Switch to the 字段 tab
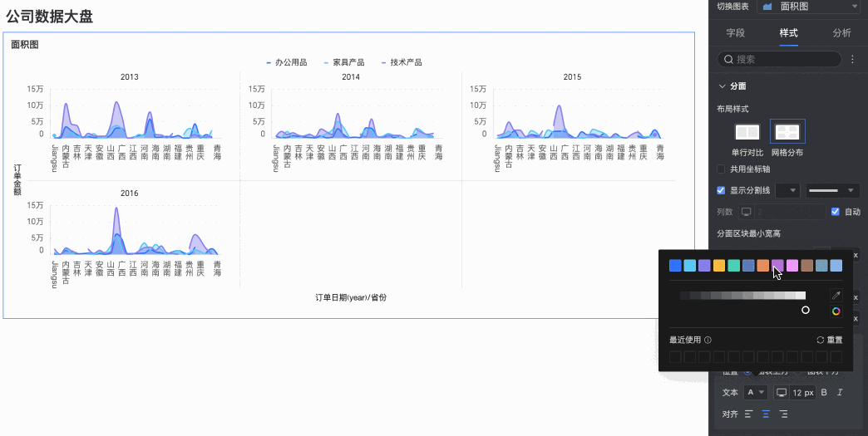Viewport: 868px width, 436px height. tap(736, 32)
